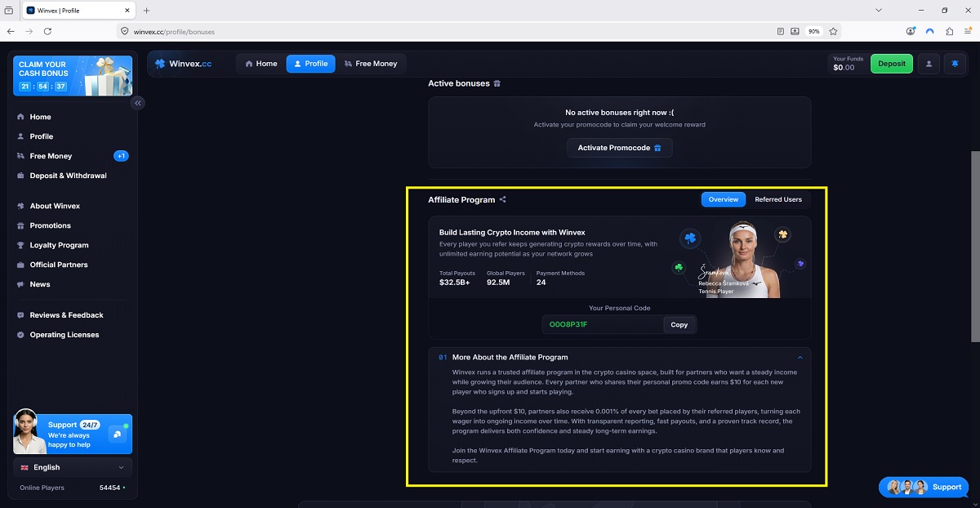
Task: Open the browser application menu hamburger icon
Action: point(968,31)
